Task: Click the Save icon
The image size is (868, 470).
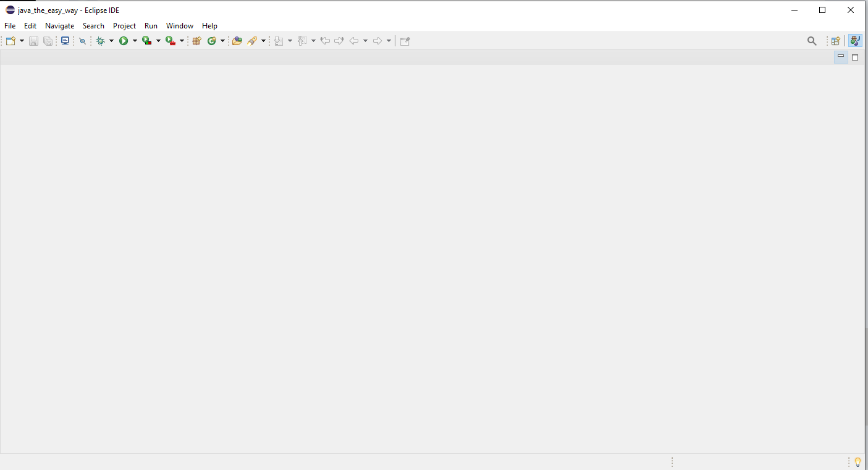Action: pos(34,41)
